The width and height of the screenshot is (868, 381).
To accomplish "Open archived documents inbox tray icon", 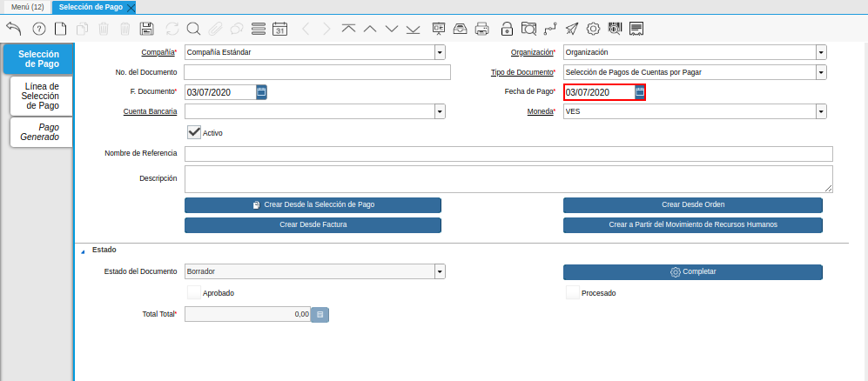I will tap(460, 28).
